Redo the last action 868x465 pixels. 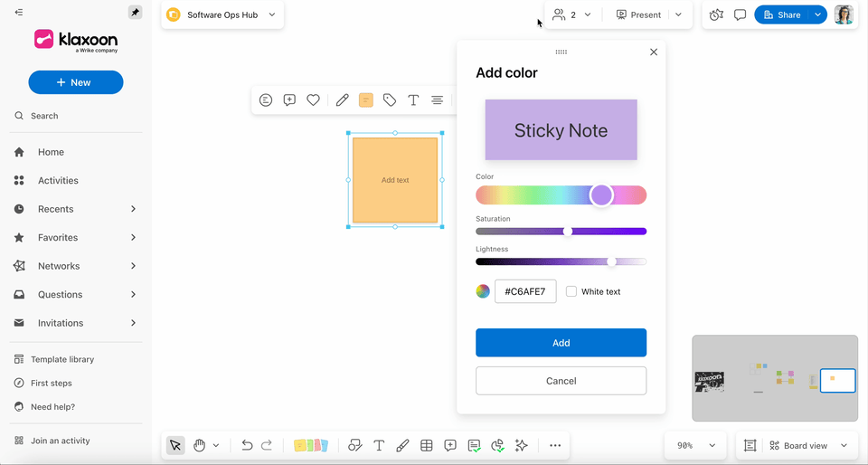coord(266,446)
